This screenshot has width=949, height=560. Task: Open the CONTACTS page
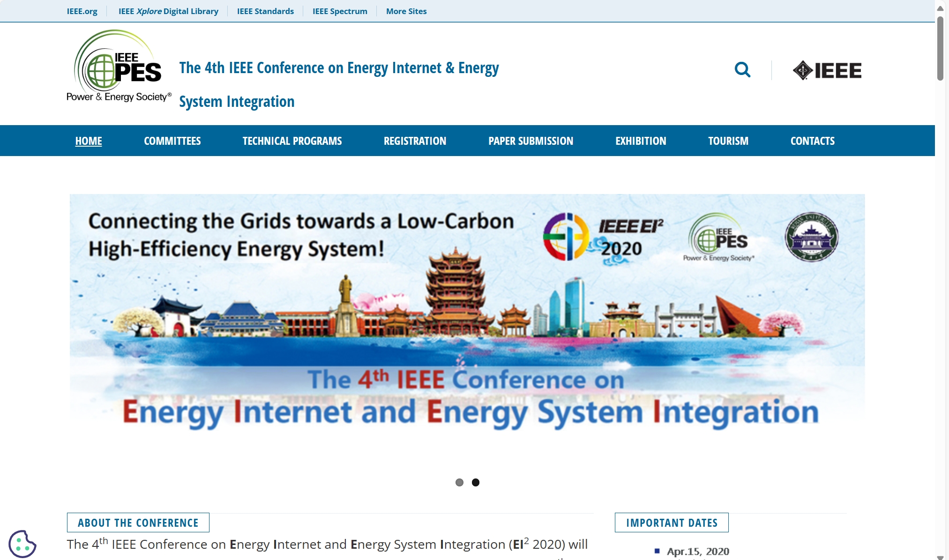coord(813,141)
